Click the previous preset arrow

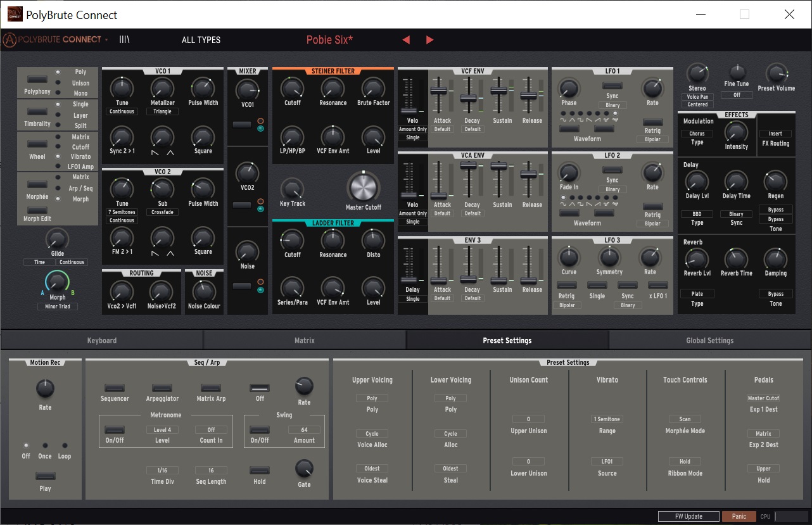tap(405, 39)
